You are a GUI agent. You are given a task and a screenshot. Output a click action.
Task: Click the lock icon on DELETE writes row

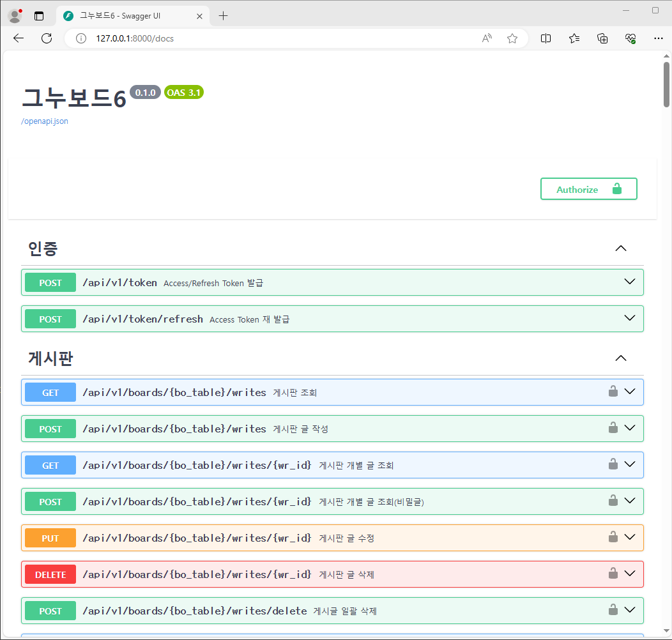coord(613,574)
